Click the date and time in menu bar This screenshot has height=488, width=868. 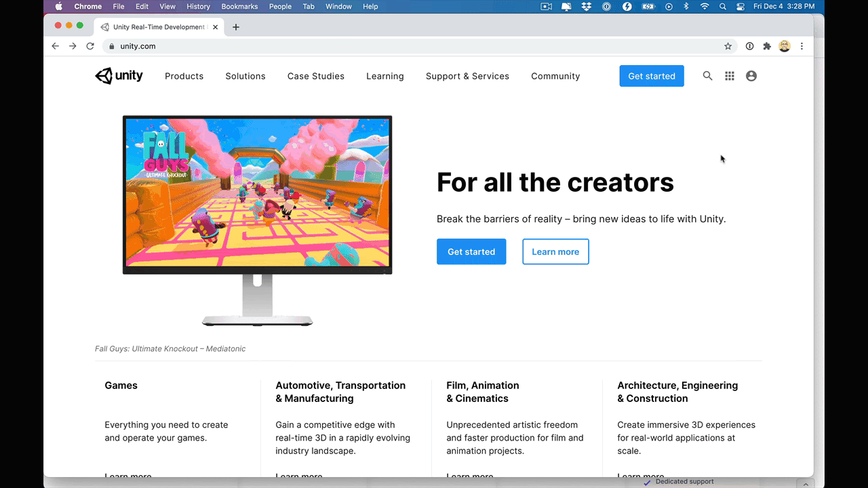tap(784, 6)
